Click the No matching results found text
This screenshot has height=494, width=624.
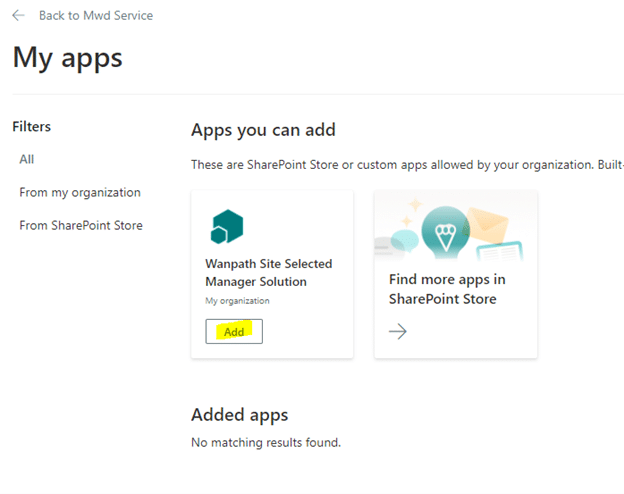[265, 441]
